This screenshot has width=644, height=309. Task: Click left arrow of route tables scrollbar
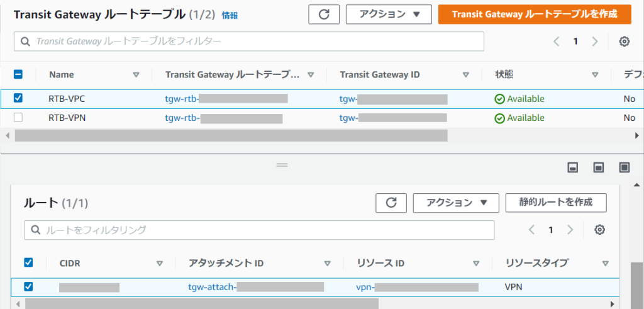click(x=8, y=135)
